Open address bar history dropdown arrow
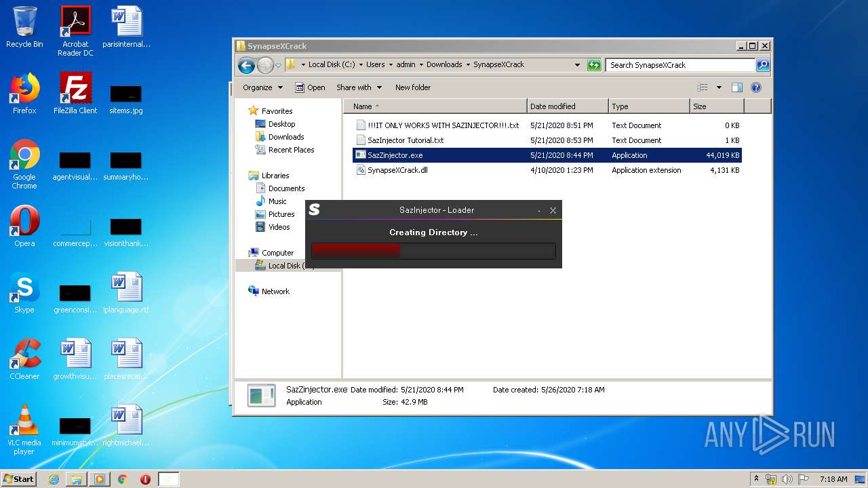The width and height of the screenshot is (868, 488). 577,65
